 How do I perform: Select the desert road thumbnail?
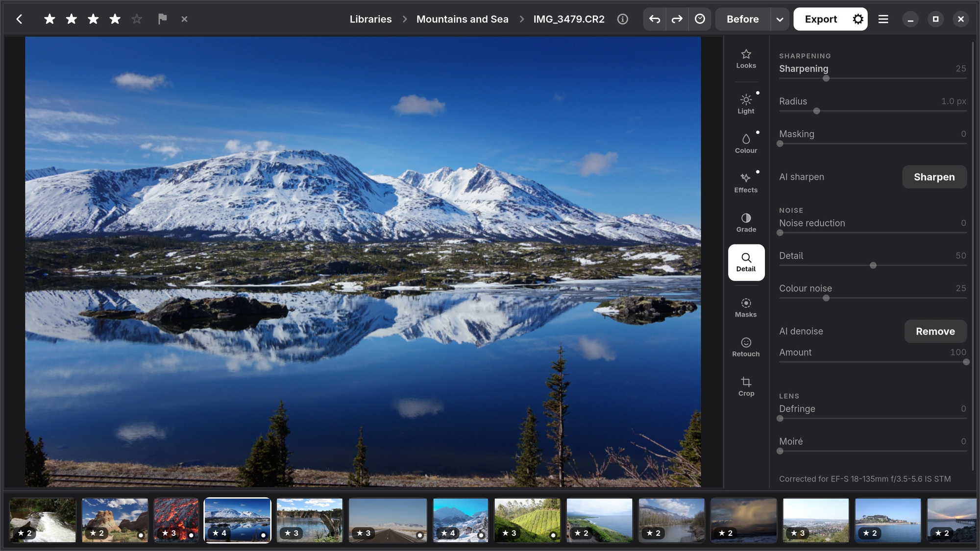(x=388, y=520)
